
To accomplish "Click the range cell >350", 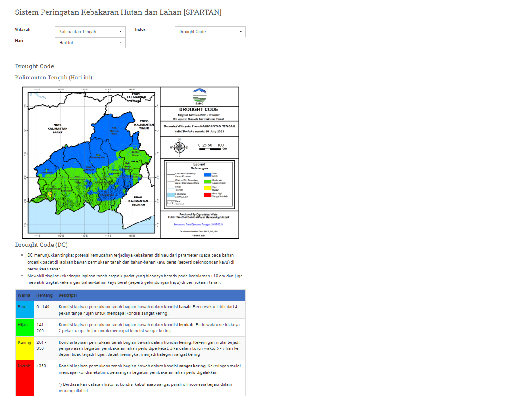I will [45, 378].
